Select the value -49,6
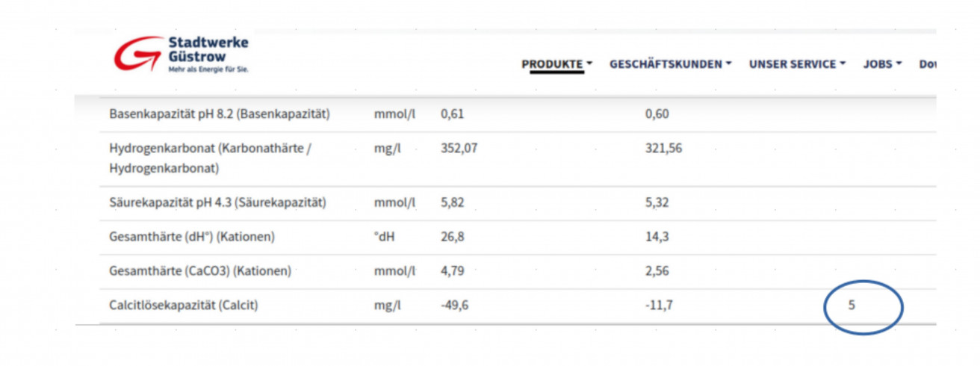The width and height of the screenshot is (980, 366). (x=454, y=305)
